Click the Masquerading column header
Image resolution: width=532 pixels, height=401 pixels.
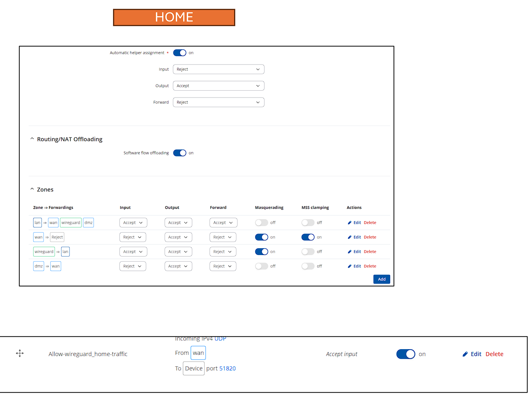(x=269, y=207)
